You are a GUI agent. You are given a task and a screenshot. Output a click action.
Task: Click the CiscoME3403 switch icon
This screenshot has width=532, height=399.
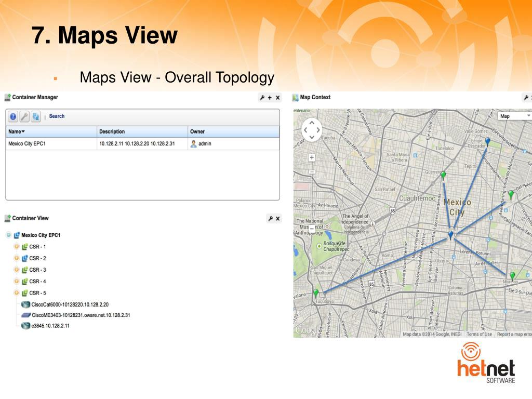(x=26, y=315)
